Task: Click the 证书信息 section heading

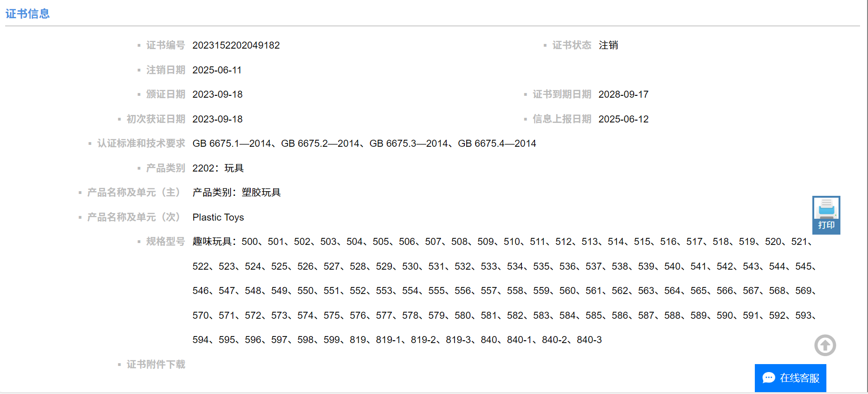Action: [x=28, y=14]
